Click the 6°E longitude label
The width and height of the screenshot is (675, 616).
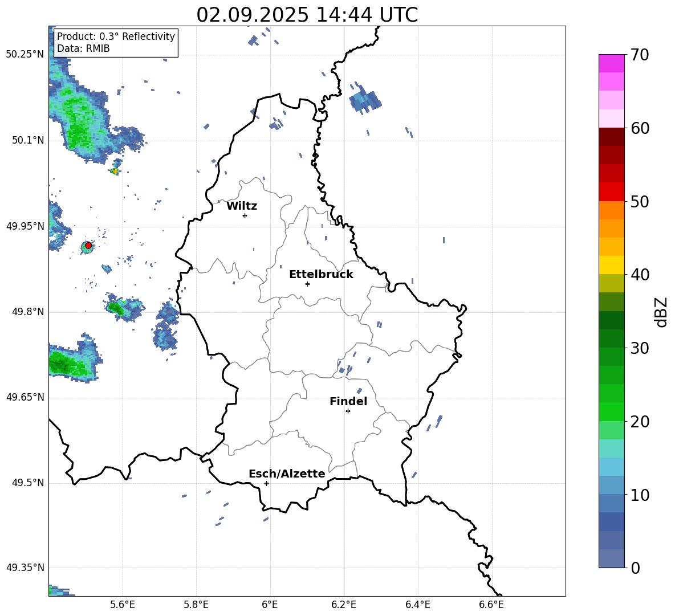[x=270, y=605]
